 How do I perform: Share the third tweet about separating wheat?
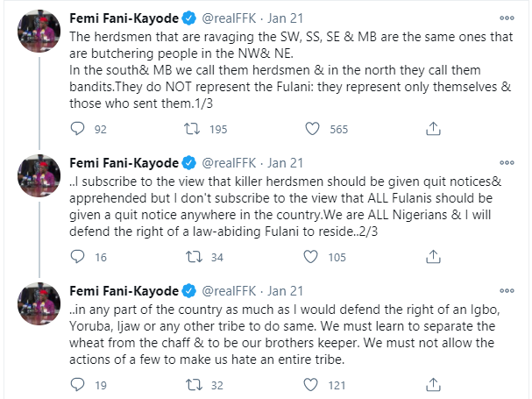(431, 383)
